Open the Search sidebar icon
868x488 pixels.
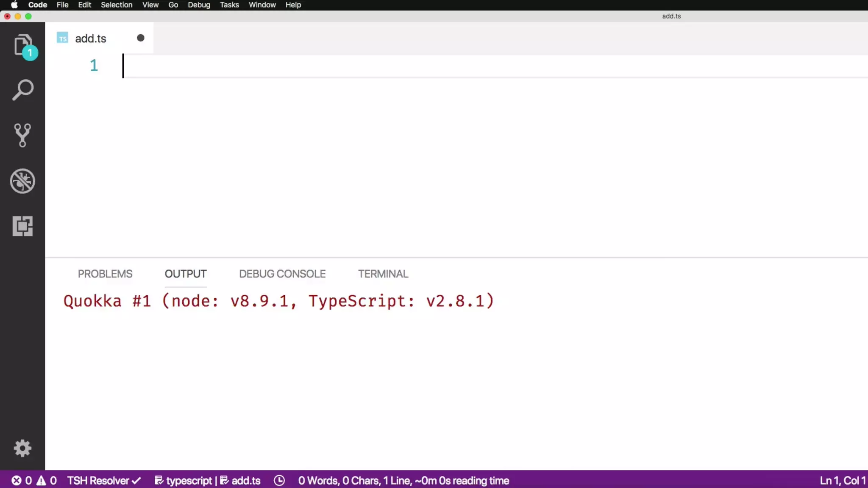22,90
